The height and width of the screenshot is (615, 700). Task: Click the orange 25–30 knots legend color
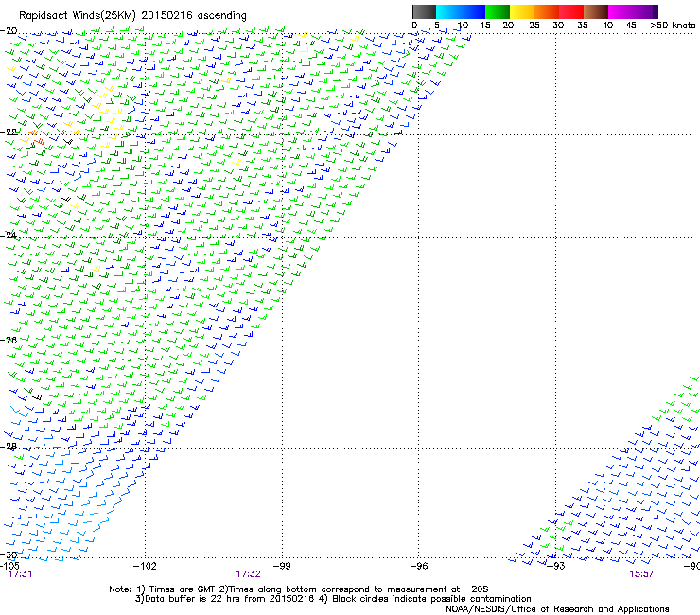point(547,11)
